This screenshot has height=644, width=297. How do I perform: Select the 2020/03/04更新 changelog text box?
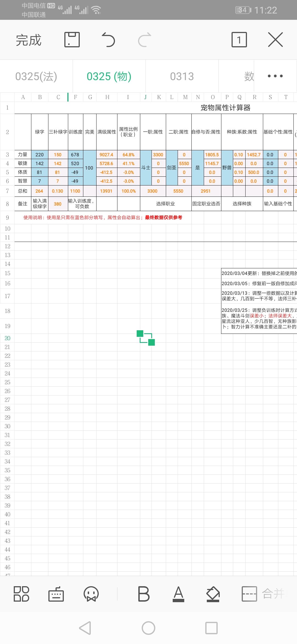click(x=259, y=301)
